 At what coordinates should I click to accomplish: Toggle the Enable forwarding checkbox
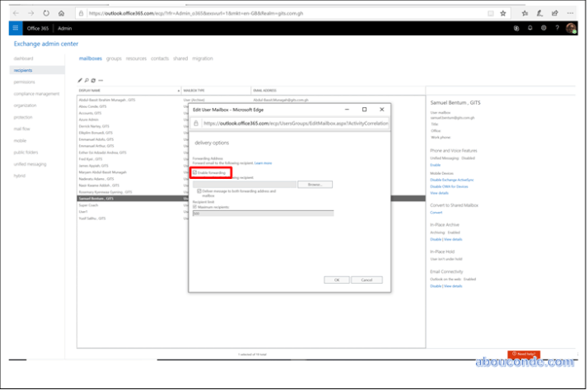click(194, 173)
